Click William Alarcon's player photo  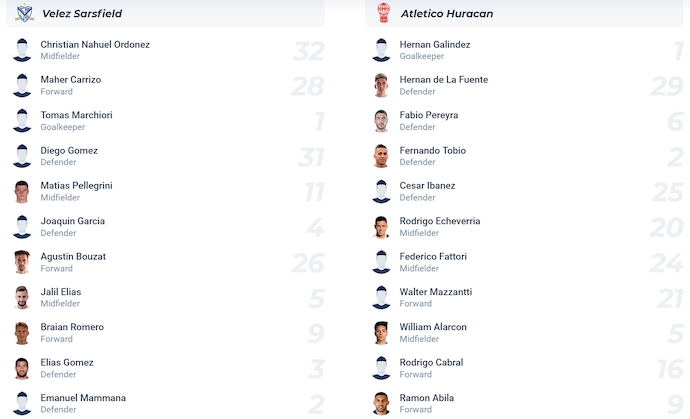pyautogui.click(x=381, y=333)
